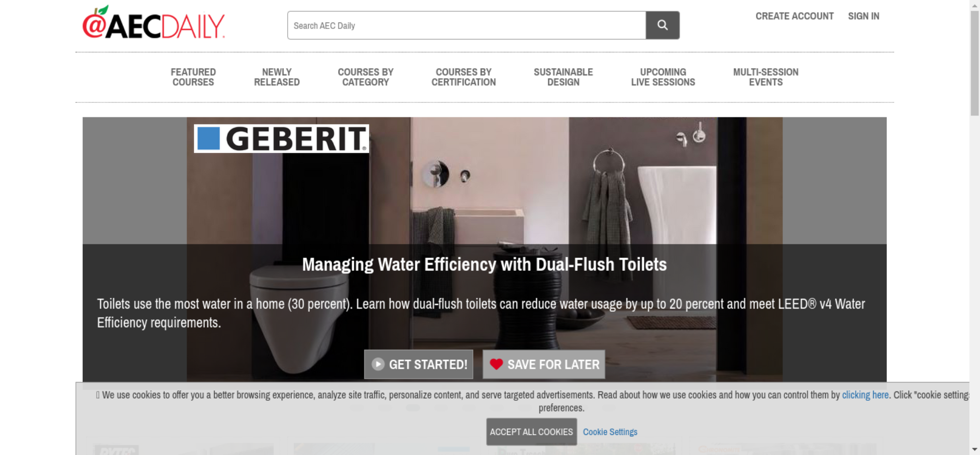Viewport: 980px width, 455px height.
Task: Open Cookie Settings link
Action: (x=610, y=432)
